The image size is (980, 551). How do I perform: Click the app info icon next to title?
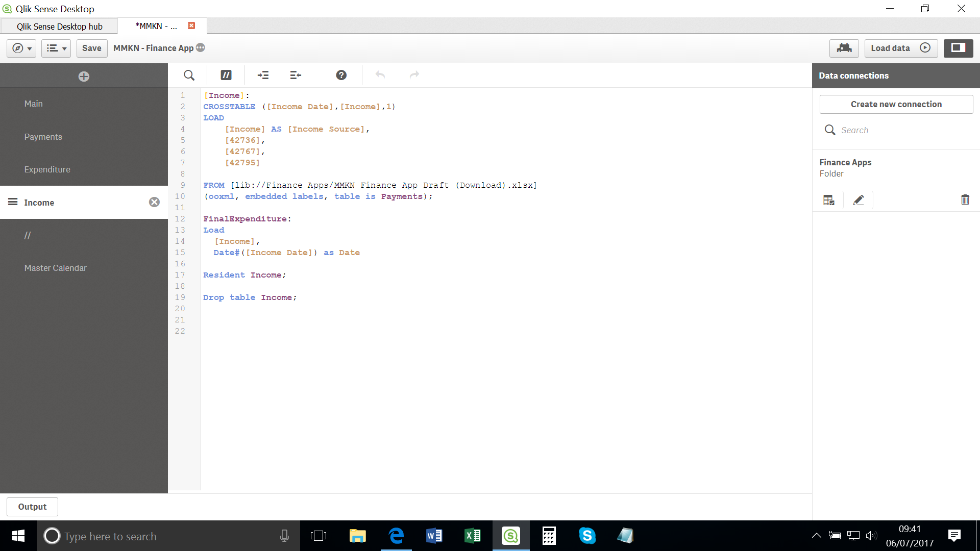pyautogui.click(x=201, y=47)
